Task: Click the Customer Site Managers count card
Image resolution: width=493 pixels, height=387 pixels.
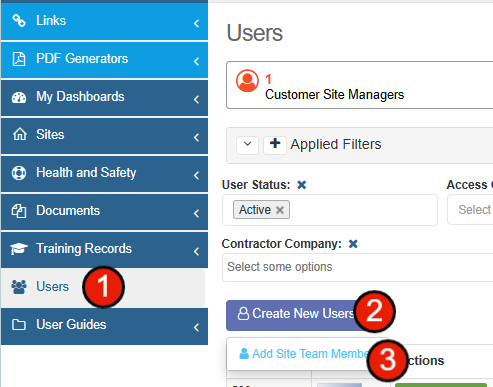Action: pos(359,85)
